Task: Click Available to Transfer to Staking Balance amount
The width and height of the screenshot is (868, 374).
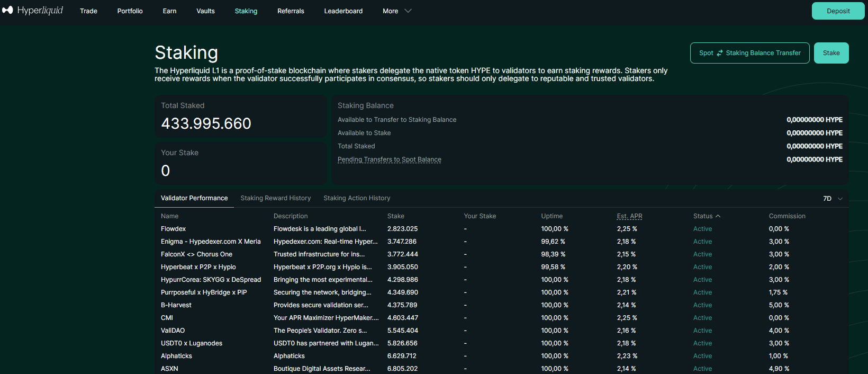Action: pyautogui.click(x=815, y=120)
